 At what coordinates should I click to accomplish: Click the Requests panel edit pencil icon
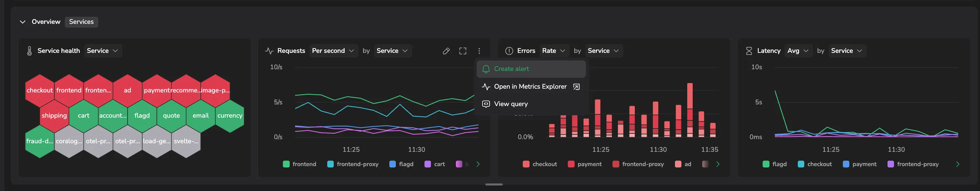446,51
